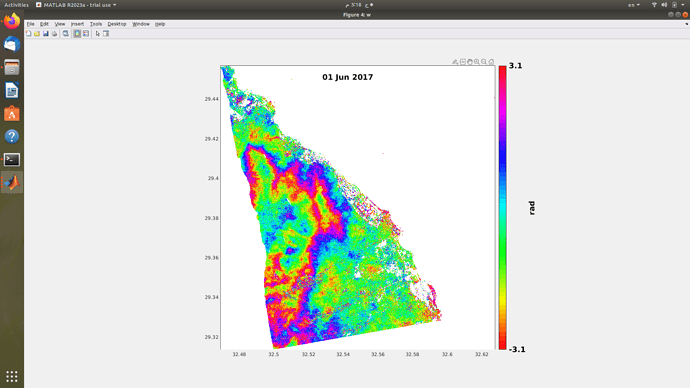This screenshot has height=388, width=690.
Task: Click the New Figure toolbar icon
Action: 29,34
